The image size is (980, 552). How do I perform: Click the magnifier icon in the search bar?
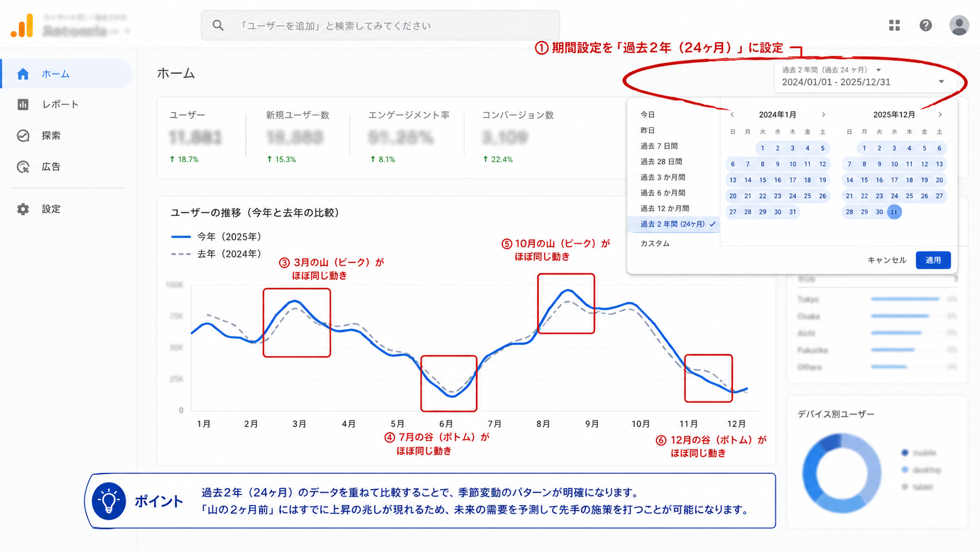pos(218,25)
